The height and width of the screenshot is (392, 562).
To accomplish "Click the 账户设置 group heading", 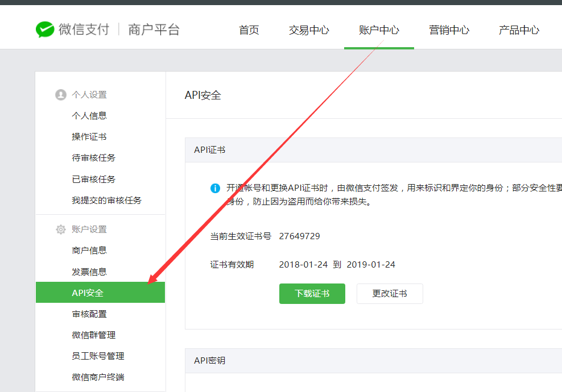I will 89,230.
